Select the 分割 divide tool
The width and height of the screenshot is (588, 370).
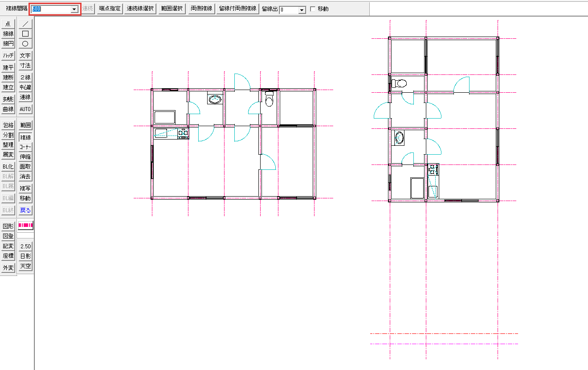[8, 135]
